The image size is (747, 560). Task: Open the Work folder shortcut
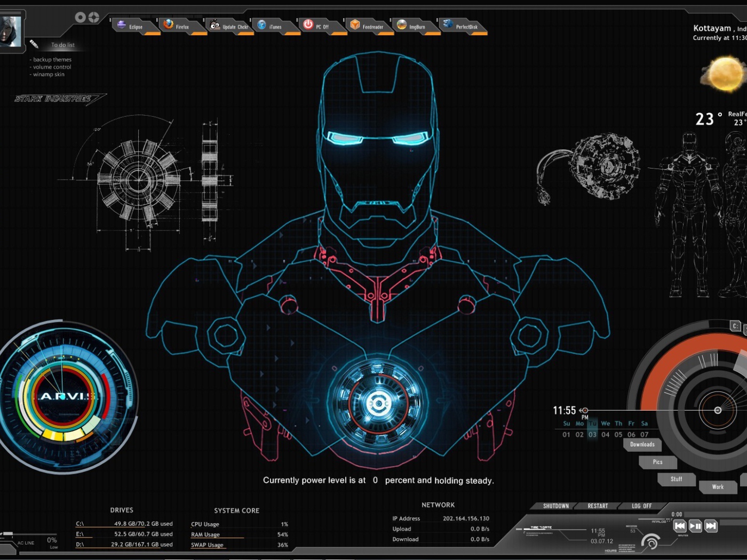(718, 486)
